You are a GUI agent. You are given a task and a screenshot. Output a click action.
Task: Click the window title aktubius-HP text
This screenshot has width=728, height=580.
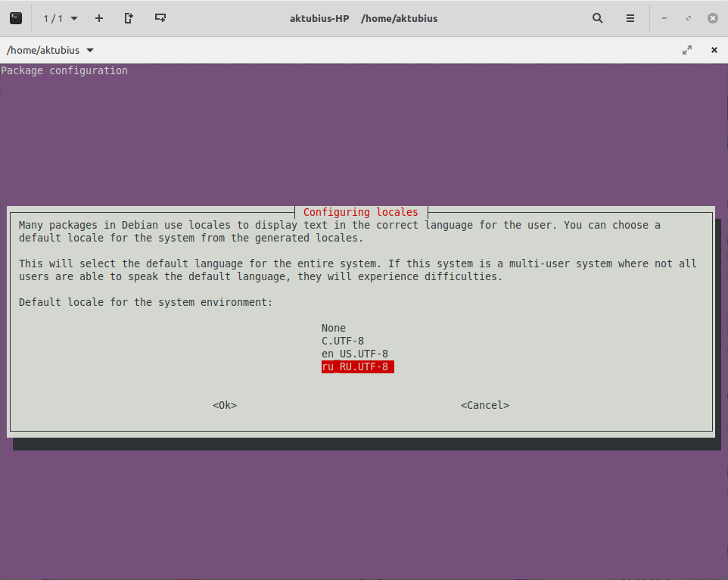point(319,18)
